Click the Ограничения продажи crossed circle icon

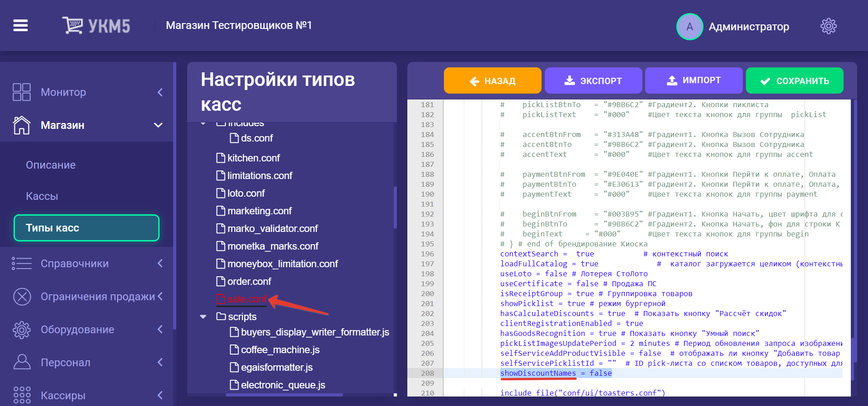[x=22, y=297]
